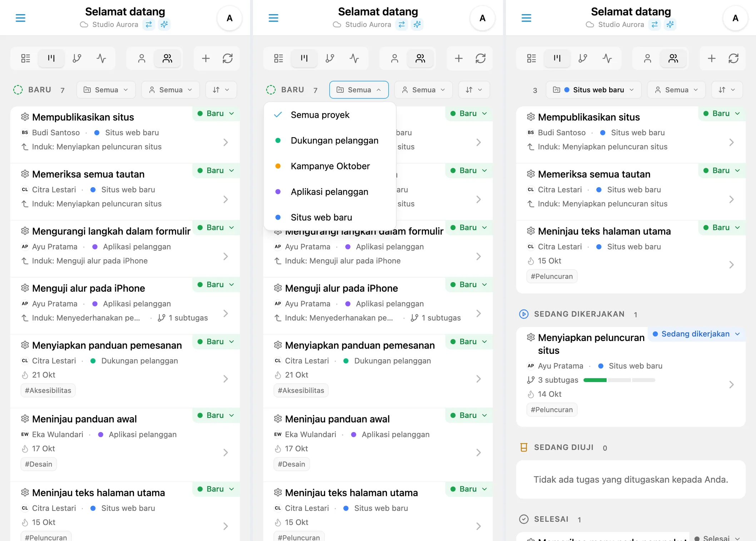Open activity pulse view in right panel
This screenshot has height=541, width=756.
[x=607, y=58]
